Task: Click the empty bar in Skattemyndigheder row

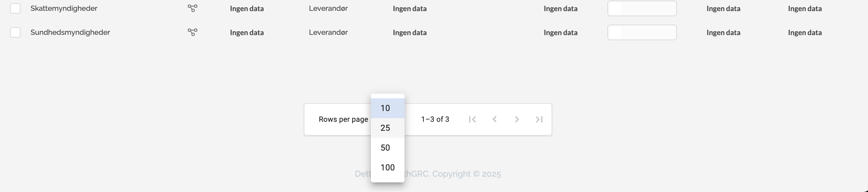Action: [x=642, y=8]
